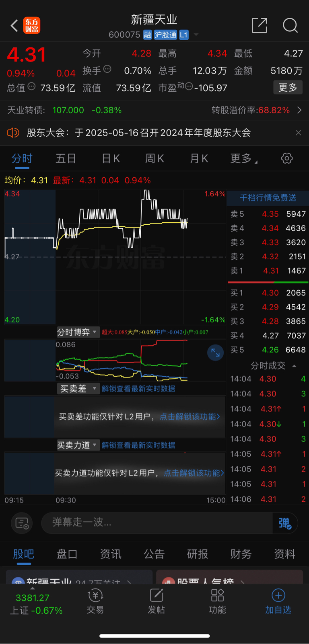Toggle the 弹 danmaku switch
The width and height of the screenshot is (309, 644).
[x=285, y=523]
